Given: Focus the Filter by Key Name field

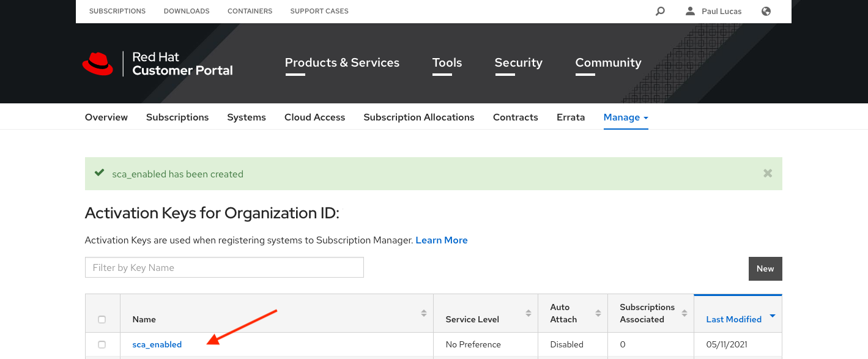Looking at the screenshot, I should pyautogui.click(x=224, y=267).
